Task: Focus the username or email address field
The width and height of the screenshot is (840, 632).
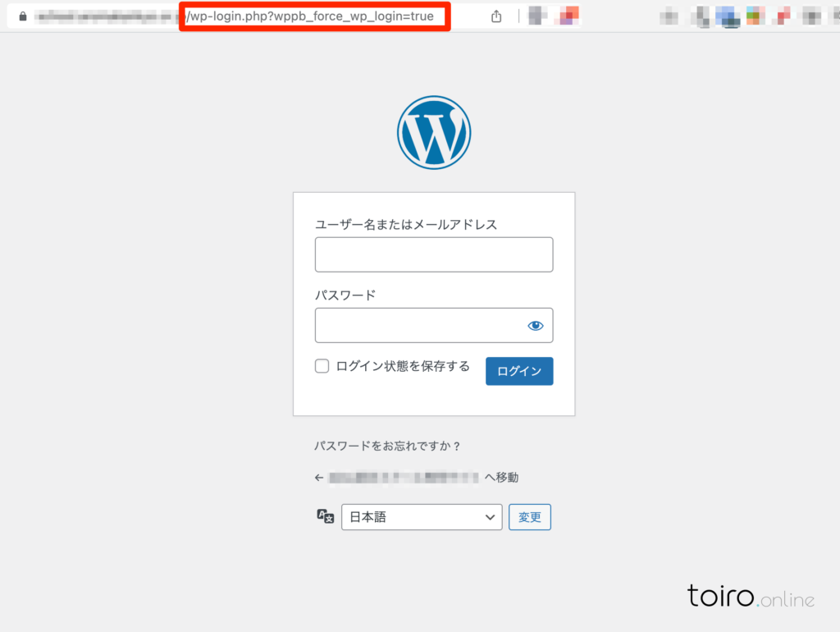Action: (434, 254)
